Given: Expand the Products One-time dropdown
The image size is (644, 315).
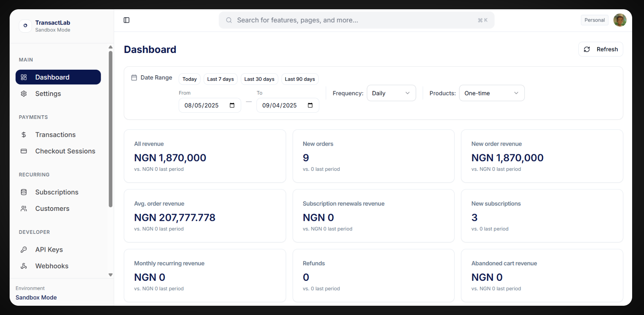Looking at the screenshot, I should point(491,93).
